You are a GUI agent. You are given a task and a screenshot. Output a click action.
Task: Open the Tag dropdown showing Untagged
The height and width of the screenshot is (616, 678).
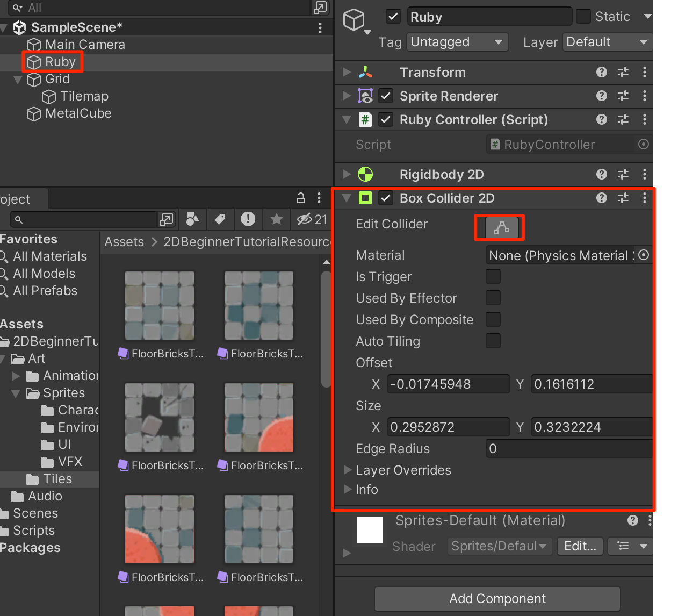click(x=457, y=42)
